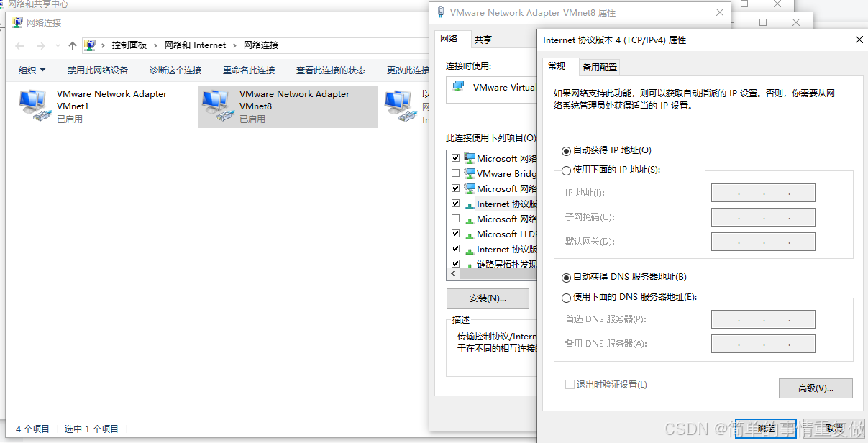Click the IP 地址(I) input field
Image resolution: width=868 pixels, height=443 pixels.
point(763,193)
